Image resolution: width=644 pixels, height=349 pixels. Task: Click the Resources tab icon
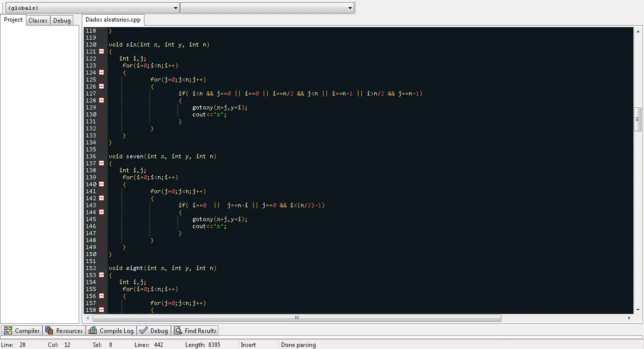click(x=49, y=330)
